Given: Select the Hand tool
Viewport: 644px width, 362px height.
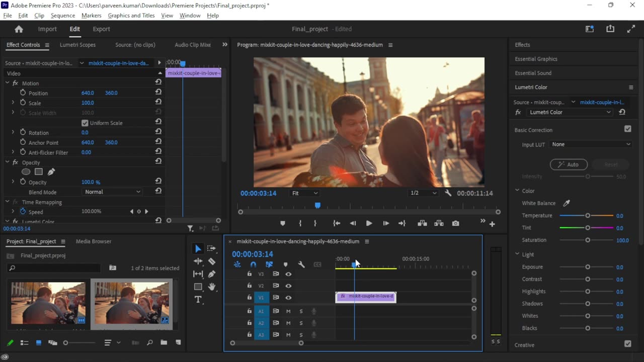Looking at the screenshot, I should [212, 287].
